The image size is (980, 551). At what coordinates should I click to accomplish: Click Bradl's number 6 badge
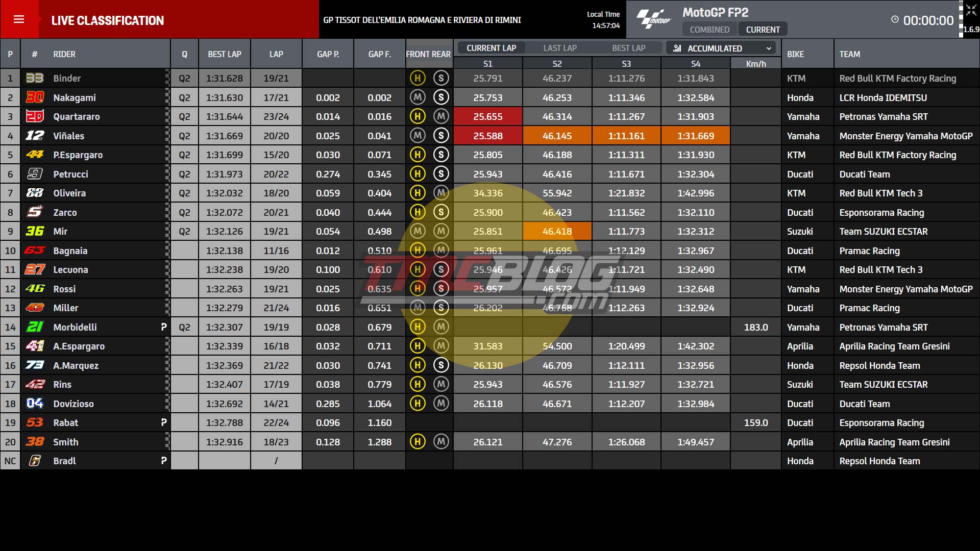tap(35, 461)
